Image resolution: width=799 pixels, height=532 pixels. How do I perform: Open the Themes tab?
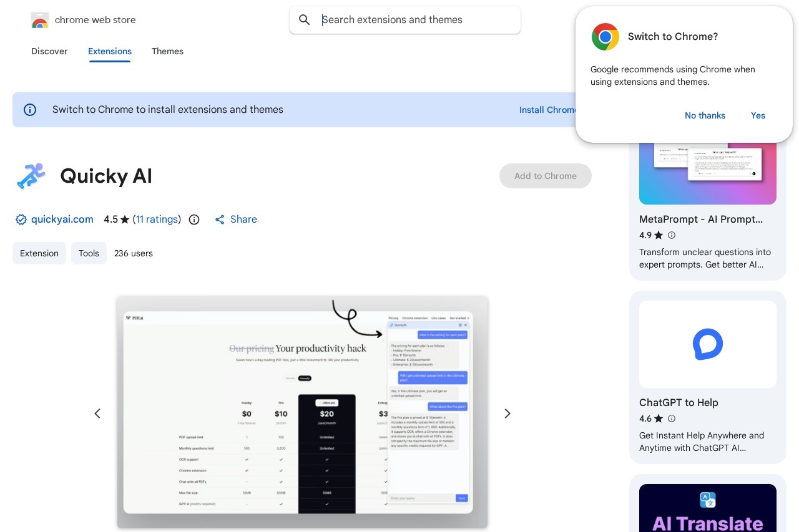coord(167,51)
